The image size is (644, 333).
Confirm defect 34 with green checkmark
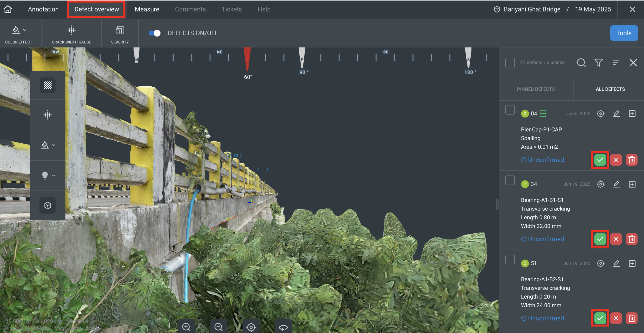(600, 239)
